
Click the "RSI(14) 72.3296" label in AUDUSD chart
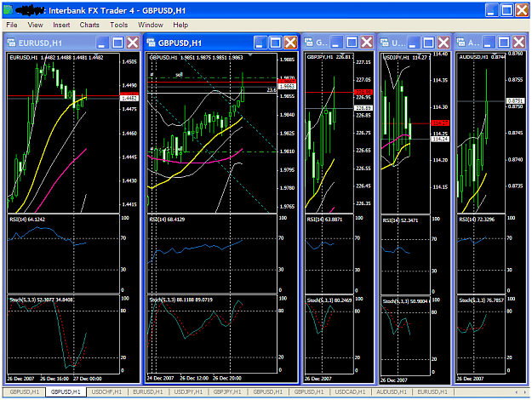(477, 220)
